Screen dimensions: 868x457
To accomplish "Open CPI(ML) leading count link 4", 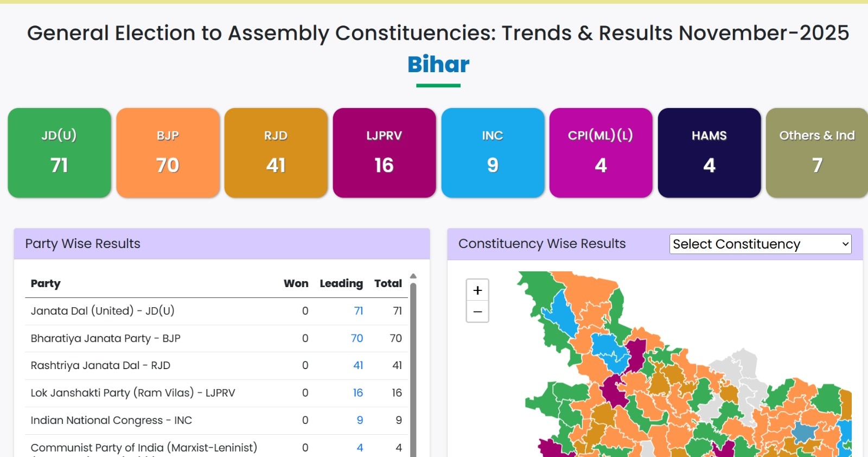I will 360,448.
